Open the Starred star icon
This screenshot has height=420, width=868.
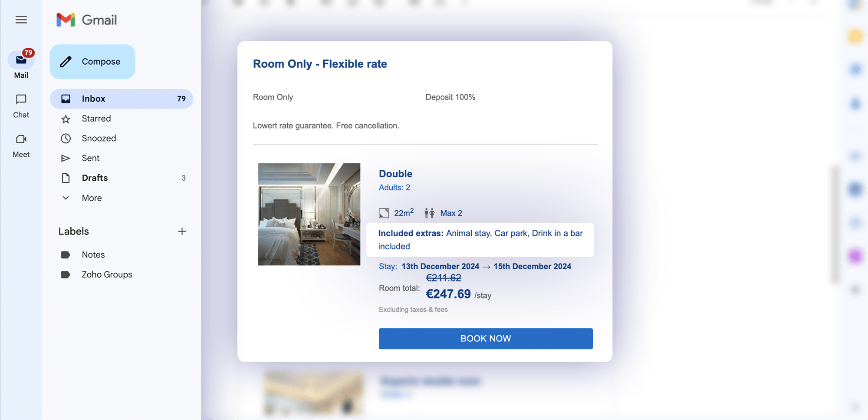pyautogui.click(x=66, y=118)
